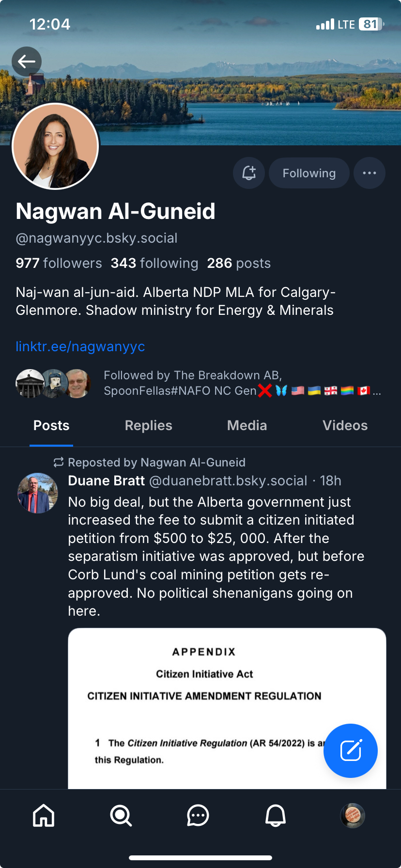The width and height of the screenshot is (401, 868).
Task: Switch to the Media tab
Action: click(x=247, y=425)
